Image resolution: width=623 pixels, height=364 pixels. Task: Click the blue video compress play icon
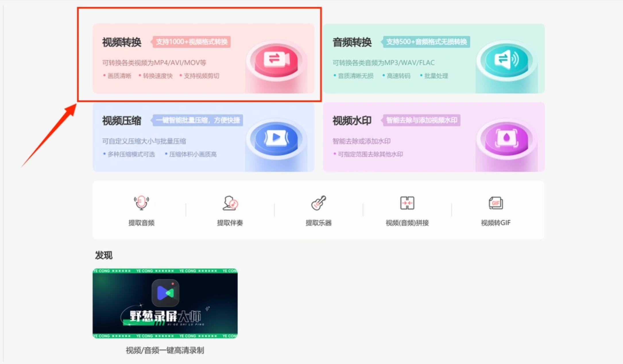(x=276, y=138)
